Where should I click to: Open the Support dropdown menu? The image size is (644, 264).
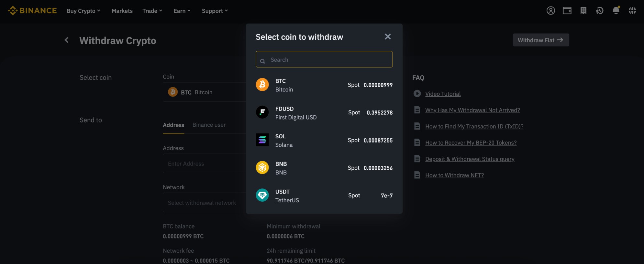(x=215, y=11)
